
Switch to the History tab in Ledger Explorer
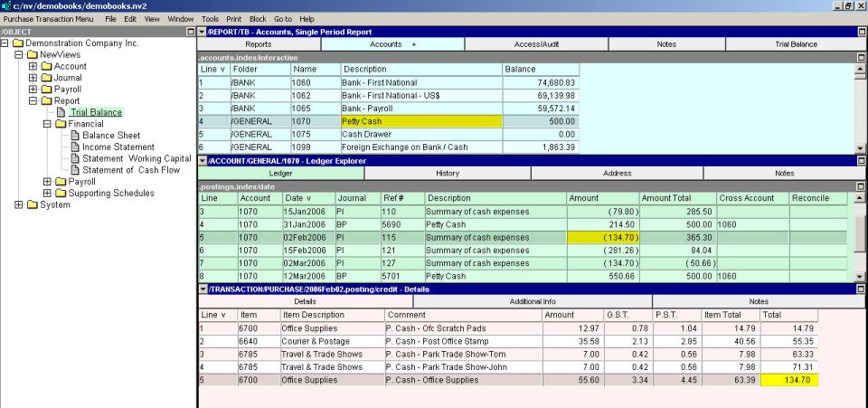[447, 173]
